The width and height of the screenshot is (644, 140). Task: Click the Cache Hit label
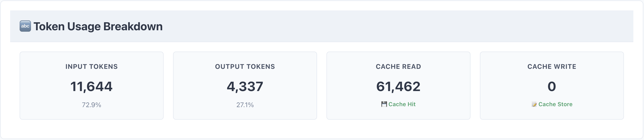(402, 104)
